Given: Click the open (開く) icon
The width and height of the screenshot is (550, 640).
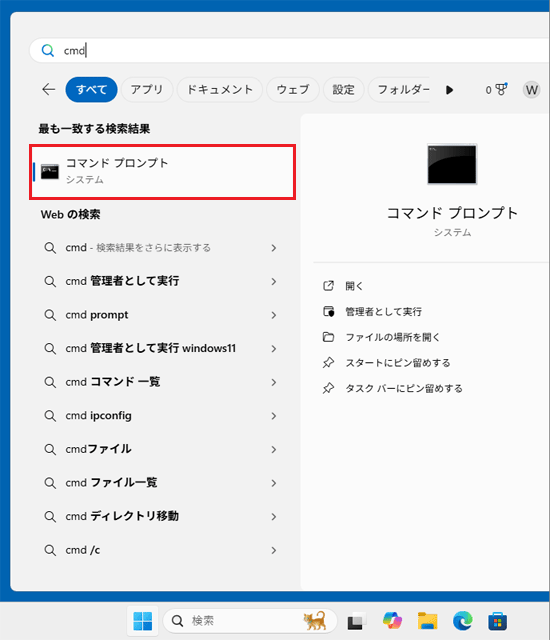Looking at the screenshot, I should tap(328, 286).
